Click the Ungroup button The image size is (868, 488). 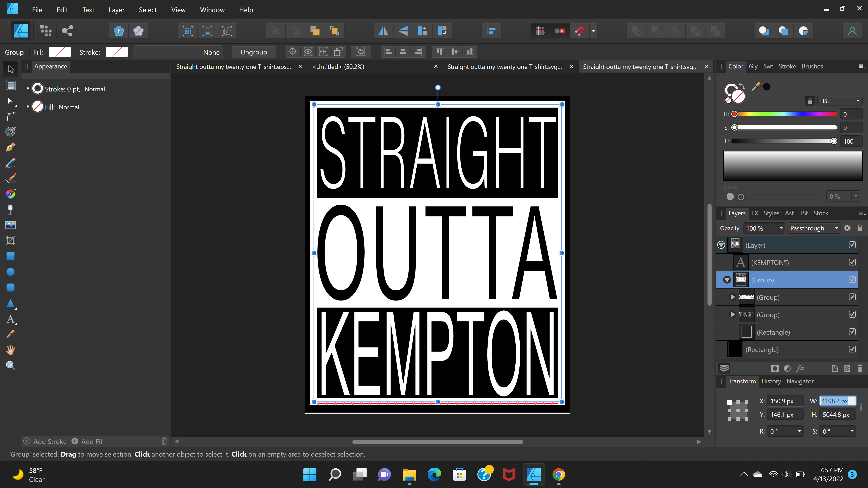[254, 52]
